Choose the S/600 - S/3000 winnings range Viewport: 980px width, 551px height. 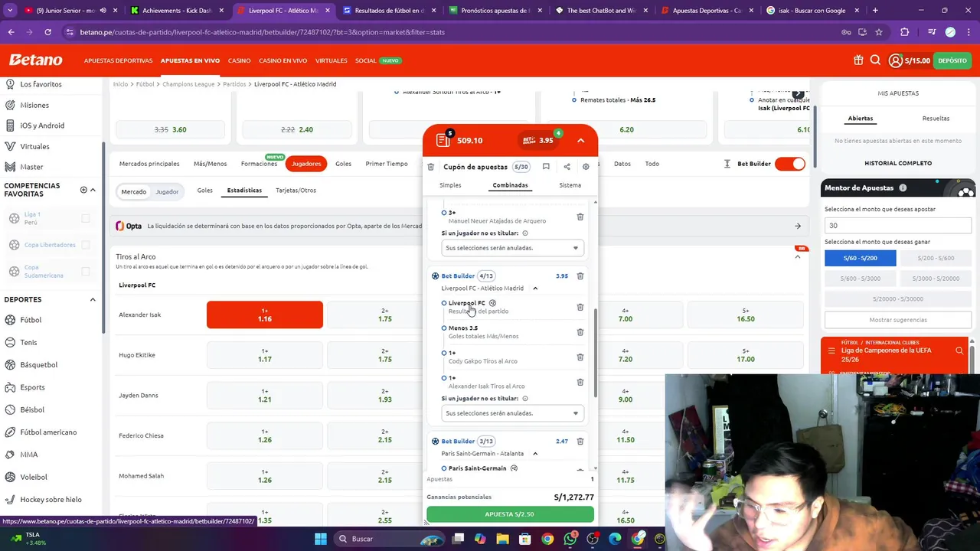tap(861, 279)
